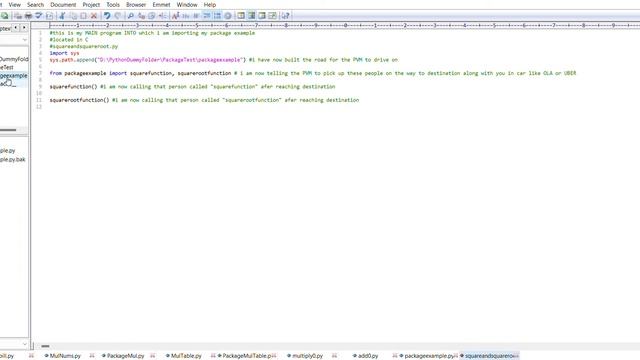Image resolution: width=640 pixels, height=360 pixels.
Task: Open the Find in Files icon
Action: point(151,16)
